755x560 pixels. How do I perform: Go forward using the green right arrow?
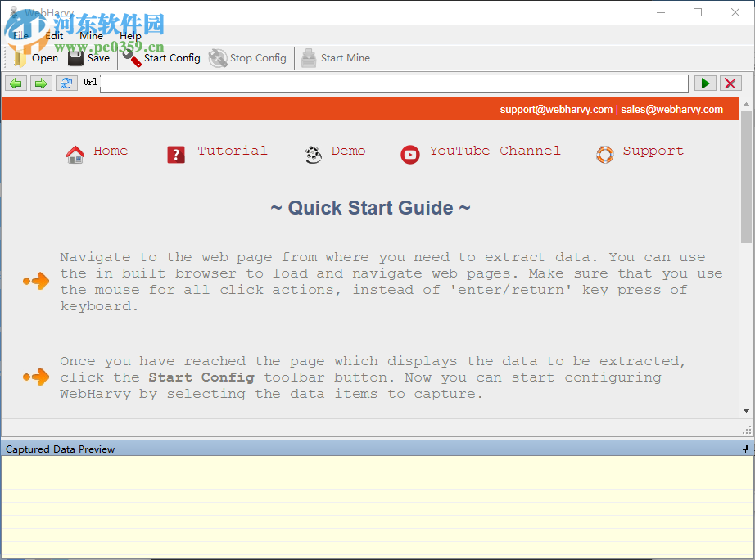(x=40, y=83)
